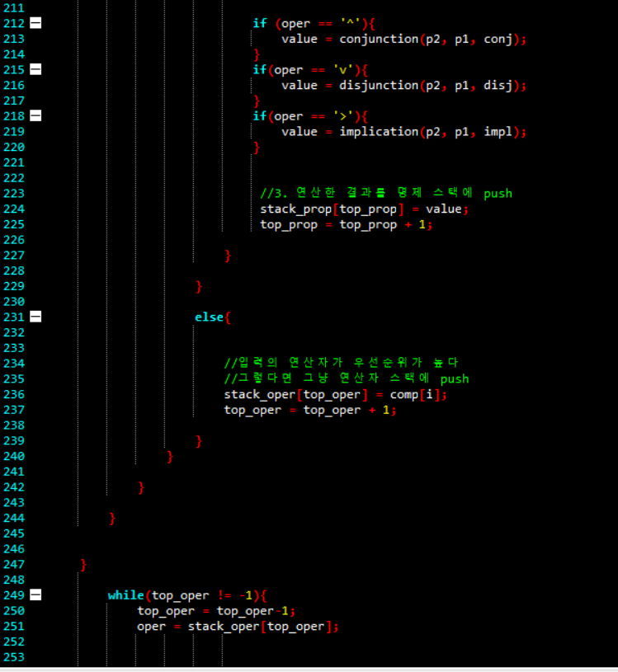Collapse the while loop fold on line 249
The width and height of the screenshot is (618, 672).
coord(35,594)
